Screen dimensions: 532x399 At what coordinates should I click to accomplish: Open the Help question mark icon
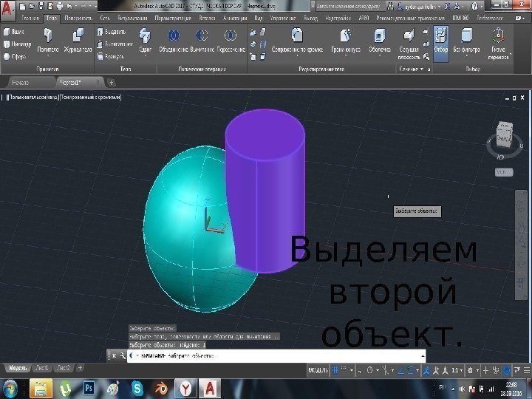[474, 6]
